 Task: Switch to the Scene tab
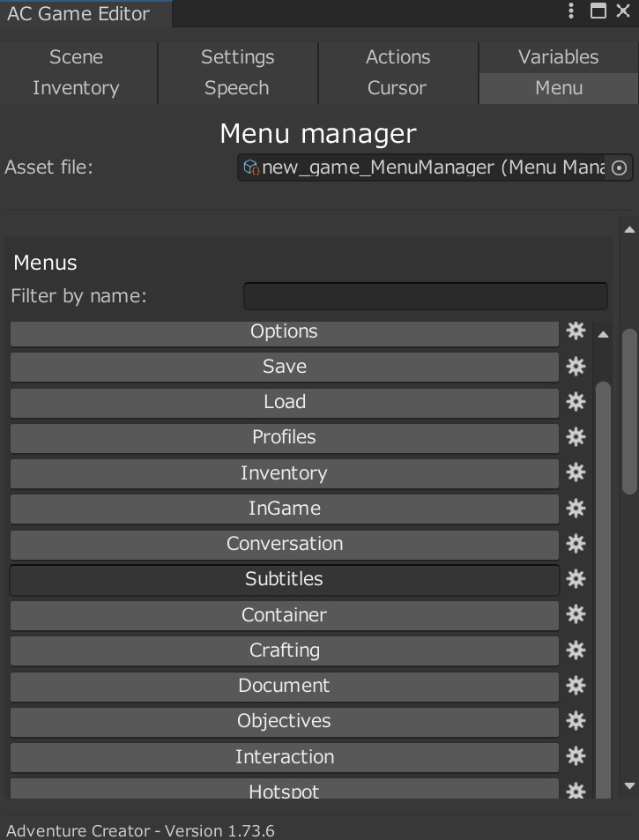coord(76,57)
